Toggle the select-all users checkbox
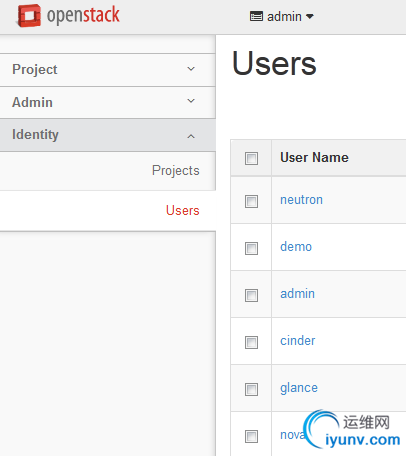The image size is (406, 456). (x=251, y=158)
